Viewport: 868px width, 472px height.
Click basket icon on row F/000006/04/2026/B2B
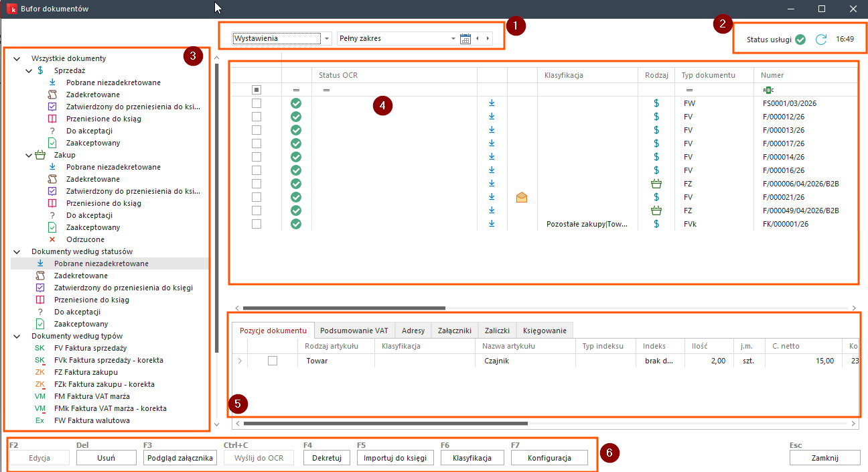click(x=656, y=184)
